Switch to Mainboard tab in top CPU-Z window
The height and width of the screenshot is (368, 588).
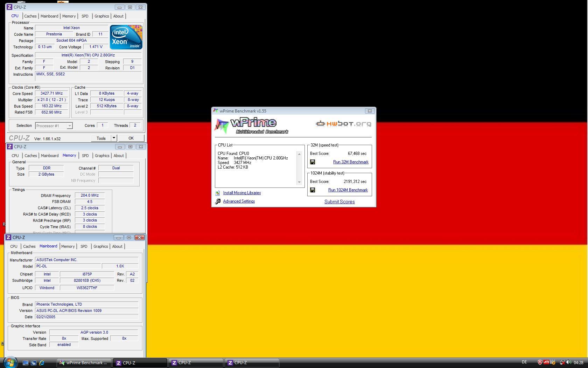point(49,16)
